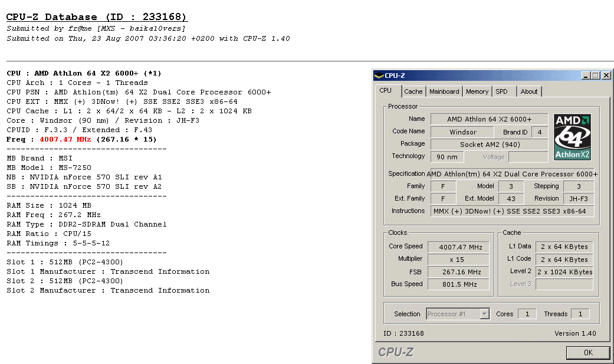Click the 'CPUID : F.3.3 / Extended' line
614x364 pixels.
click(x=80, y=130)
